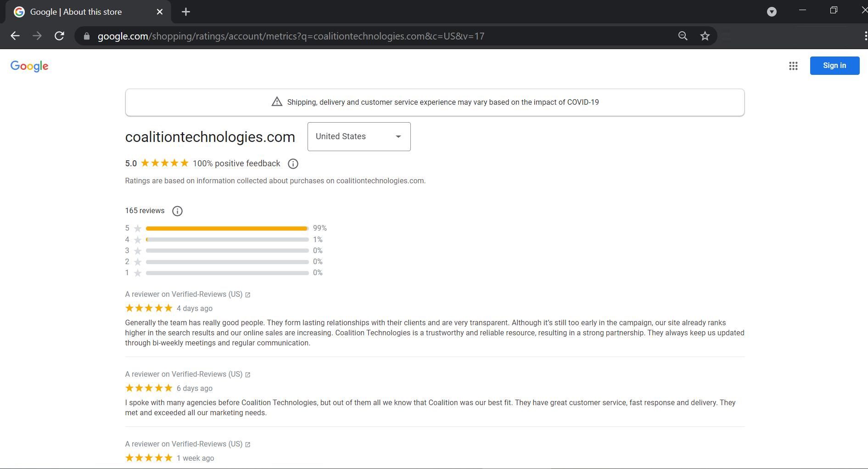Click the info icon beside positive feedback
The image size is (868, 469).
[x=293, y=164]
